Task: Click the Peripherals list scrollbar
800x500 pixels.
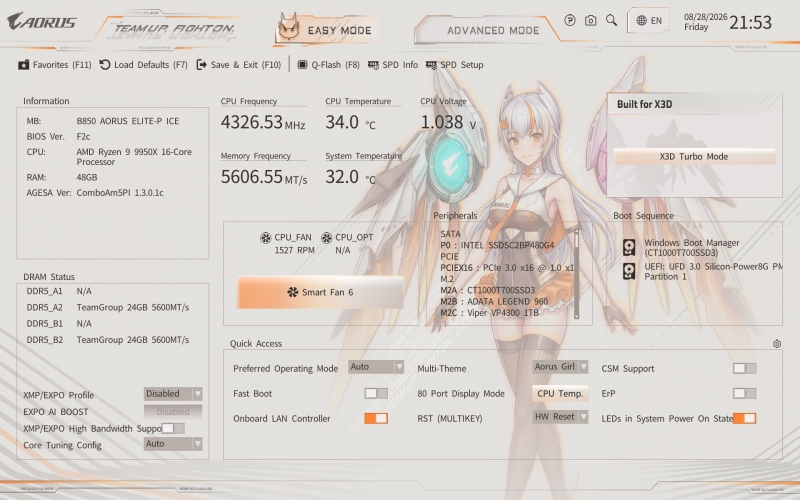Action: click(x=577, y=273)
